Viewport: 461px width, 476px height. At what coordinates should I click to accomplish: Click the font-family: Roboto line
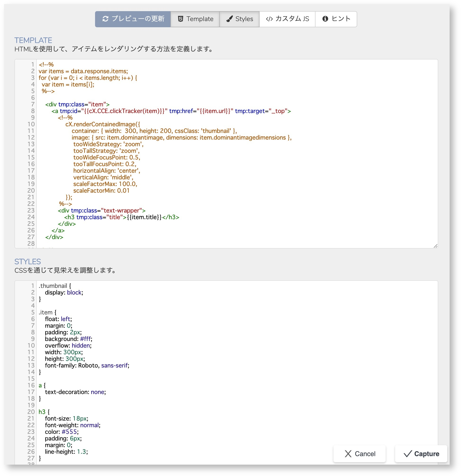click(x=87, y=365)
